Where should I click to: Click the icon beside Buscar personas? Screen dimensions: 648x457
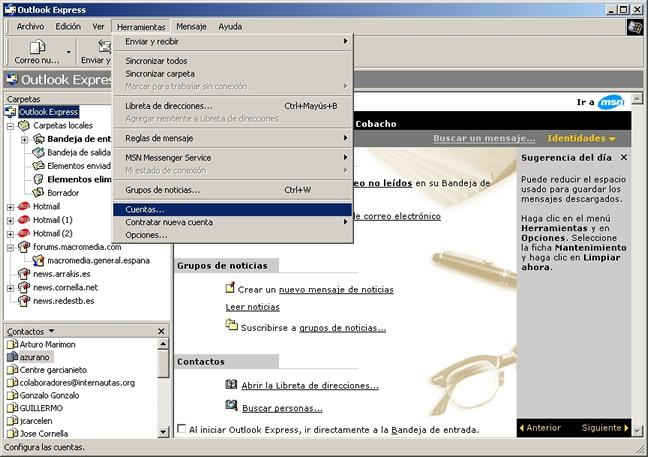[231, 405]
